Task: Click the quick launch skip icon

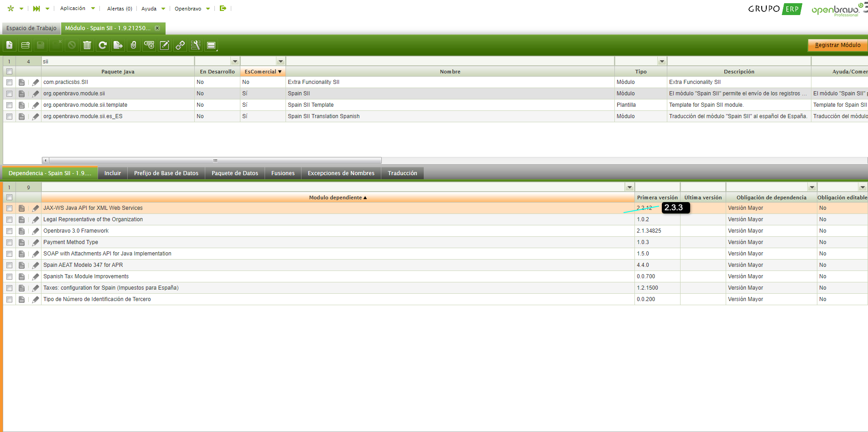Action: tap(36, 8)
